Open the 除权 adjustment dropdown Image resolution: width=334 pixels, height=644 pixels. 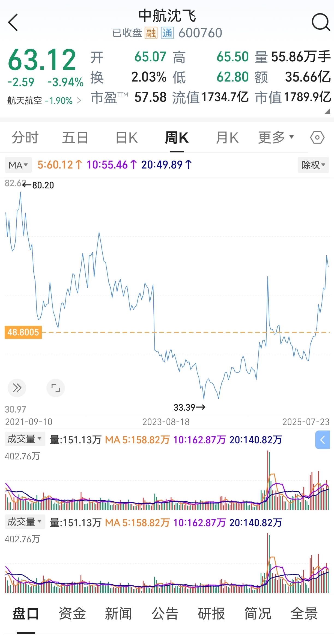(x=313, y=165)
